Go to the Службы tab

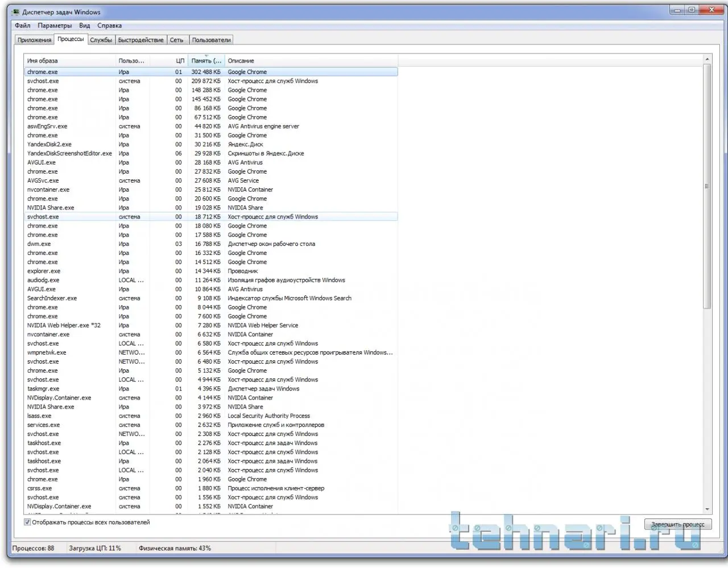coord(101,40)
